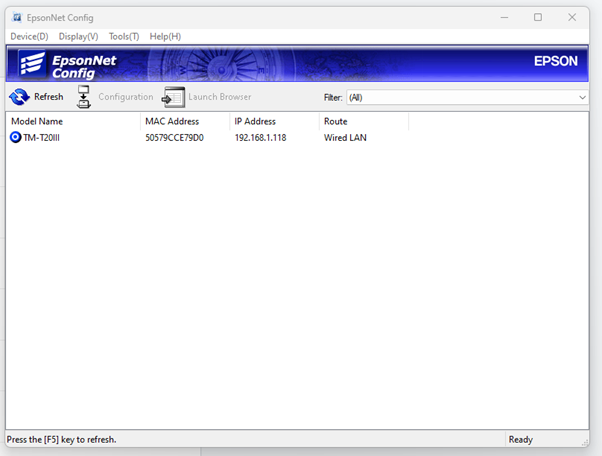The image size is (602, 456).
Task: Select the TM-T20III model name
Action: (x=41, y=137)
